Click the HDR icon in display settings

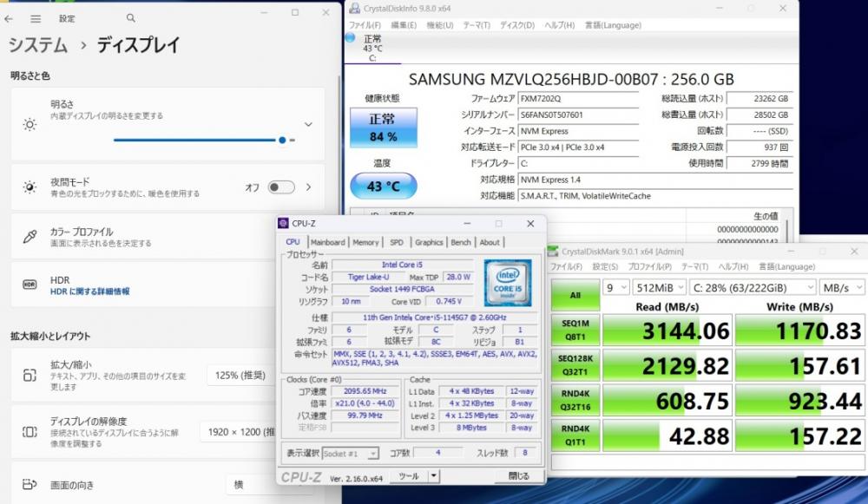click(x=30, y=285)
